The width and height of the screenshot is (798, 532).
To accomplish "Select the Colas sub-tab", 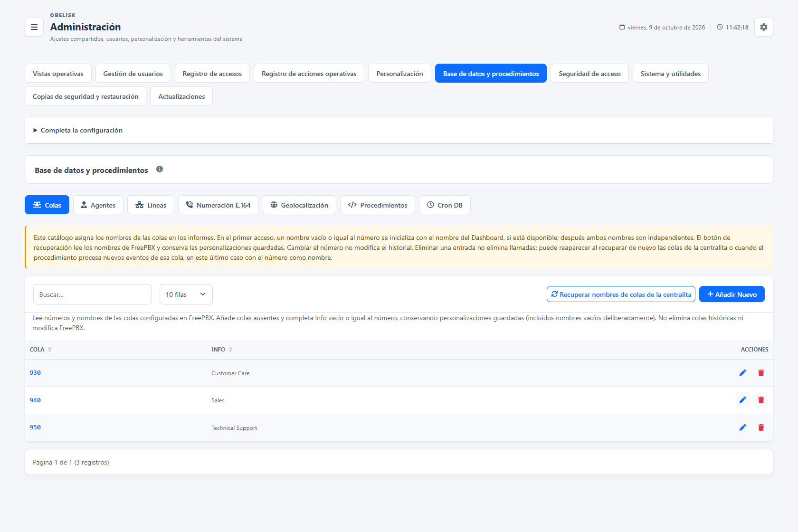I will 47,205.
